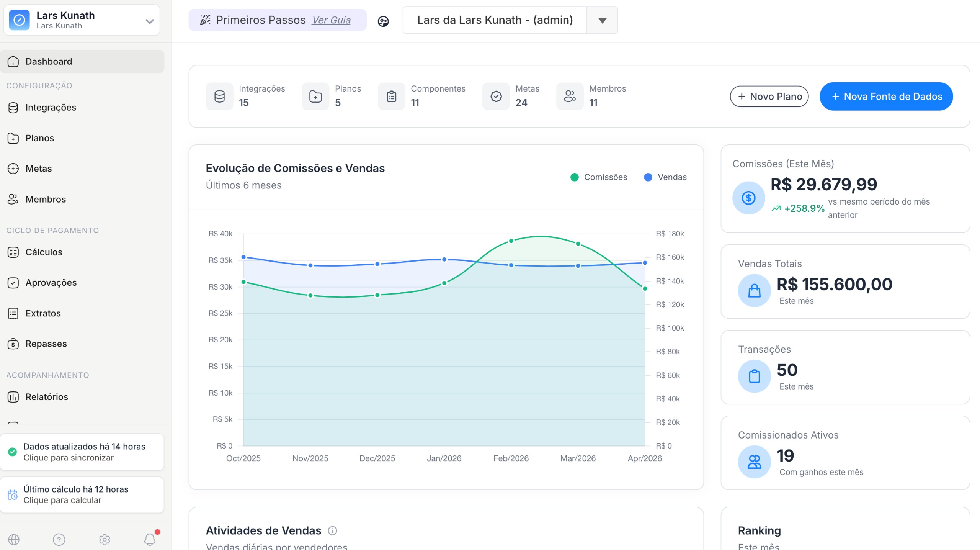The image size is (980, 550).
Task: Click the Membros icon in stats bar
Action: pos(570,96)
